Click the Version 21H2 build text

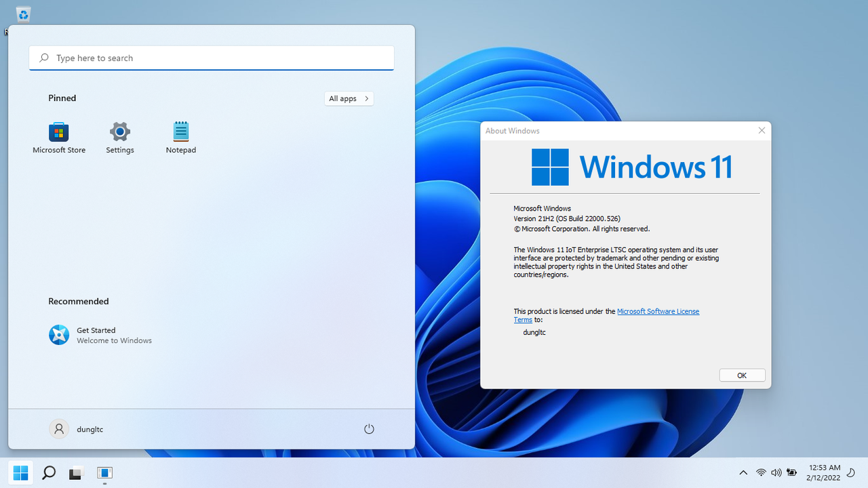click(567, 219)
